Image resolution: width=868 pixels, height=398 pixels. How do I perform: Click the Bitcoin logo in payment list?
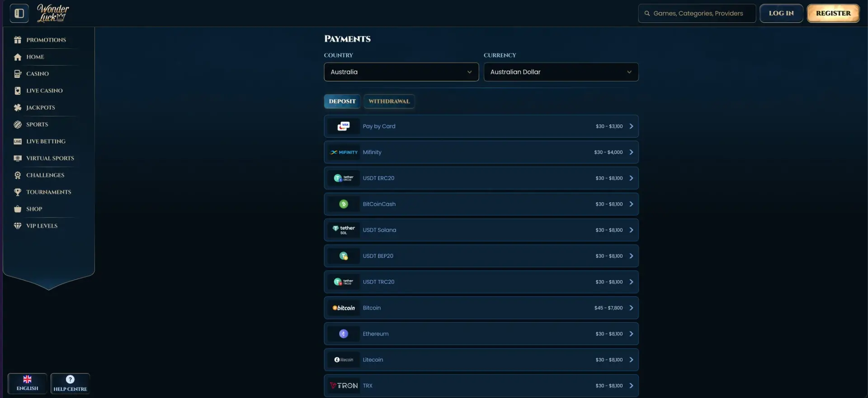coord(344,308)
